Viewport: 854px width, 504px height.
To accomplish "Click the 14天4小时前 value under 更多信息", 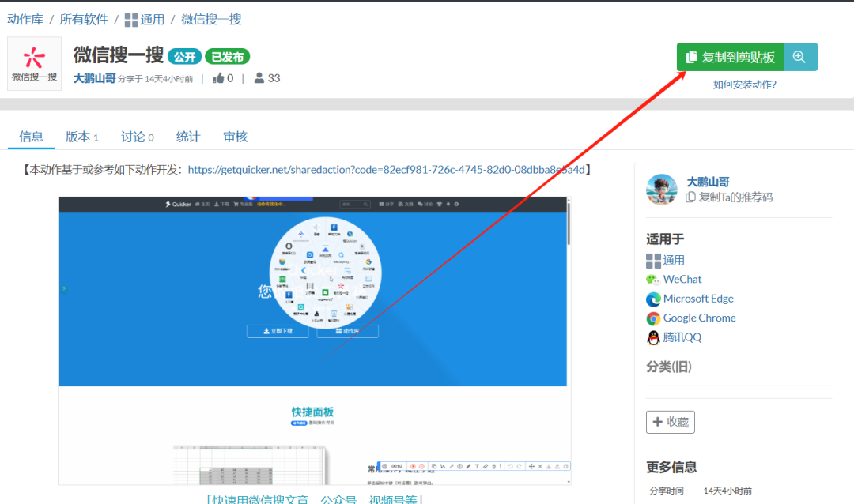I will click(727, 491).
